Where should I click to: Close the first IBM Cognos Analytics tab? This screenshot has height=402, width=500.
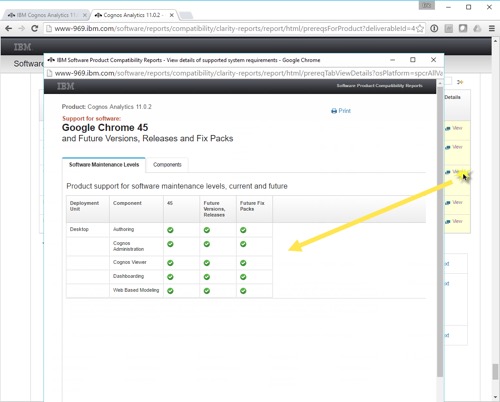click(x=85, y=15)
